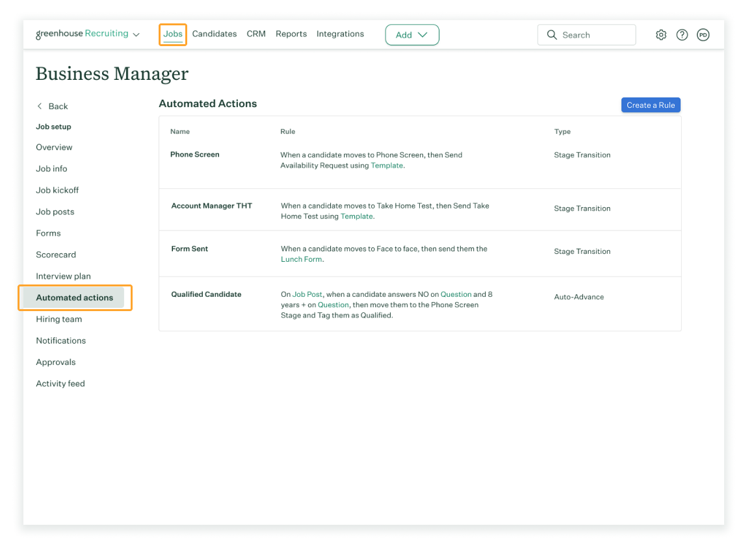Select Job kickoff in the sidebar

coord(57,190)
